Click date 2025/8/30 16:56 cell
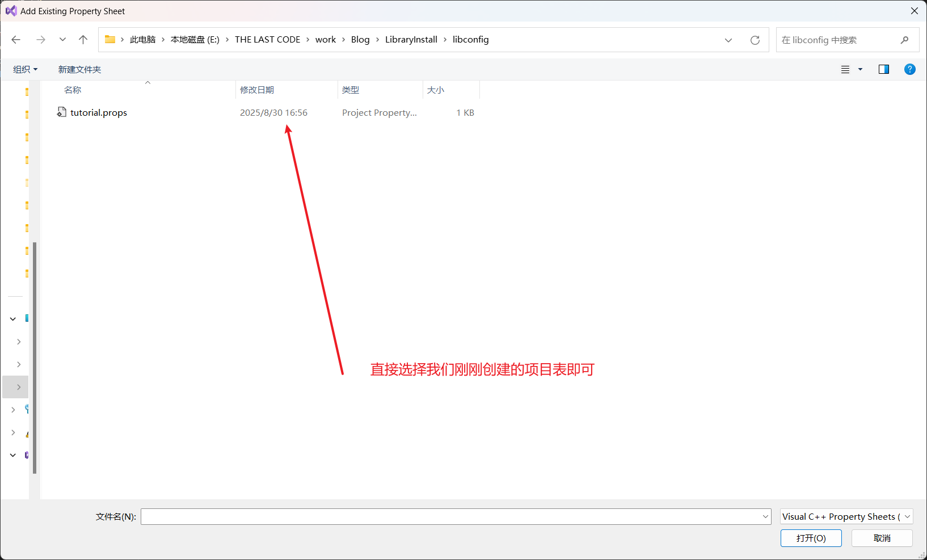The image size is (927, 560). click(273, 112)
